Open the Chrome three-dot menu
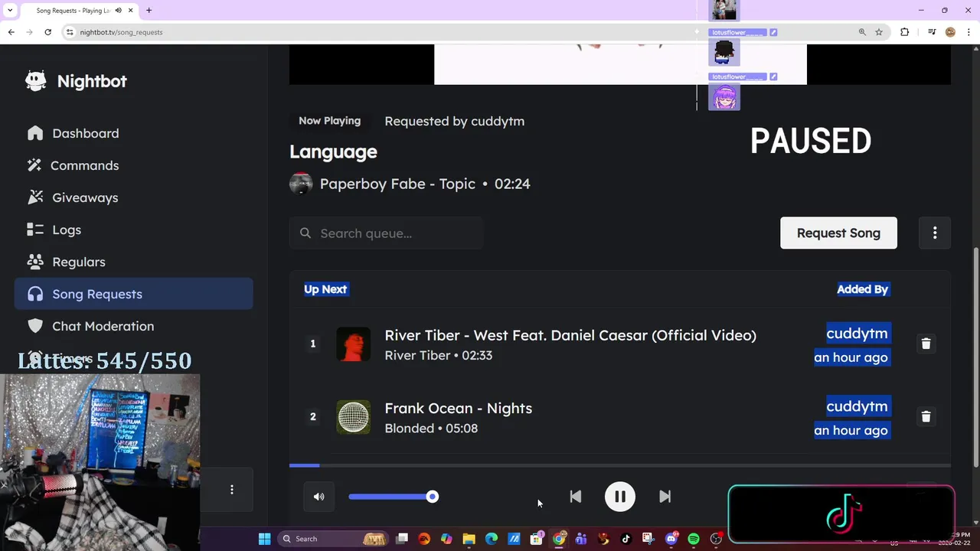Image resolution: width=980 pixels, height=551 pixels. tap(969, 32)
